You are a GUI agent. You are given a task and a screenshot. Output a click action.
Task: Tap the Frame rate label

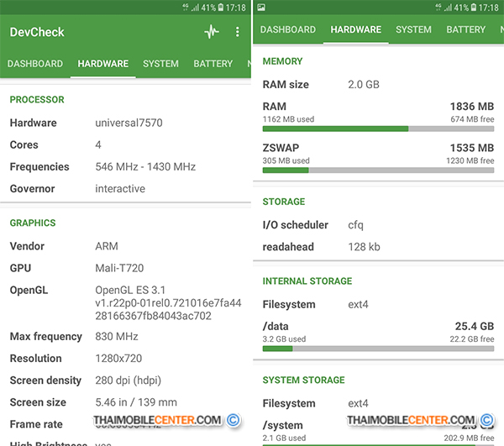pos(36,424)
